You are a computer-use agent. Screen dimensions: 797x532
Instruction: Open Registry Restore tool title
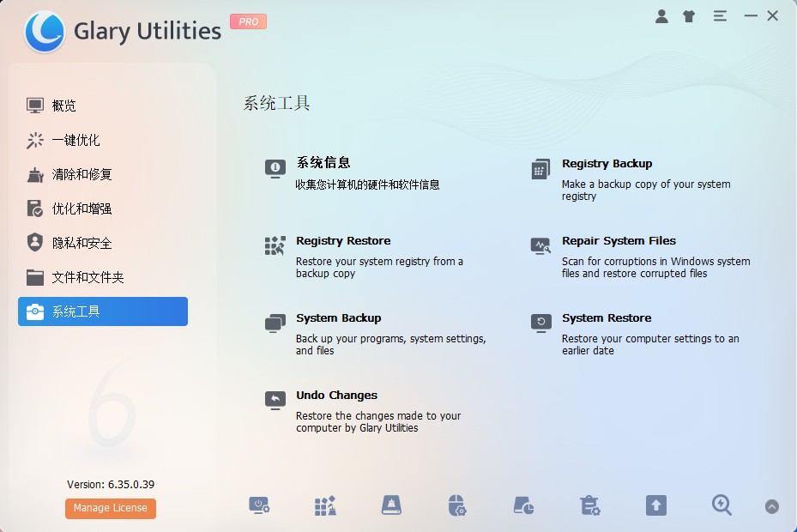344,240
